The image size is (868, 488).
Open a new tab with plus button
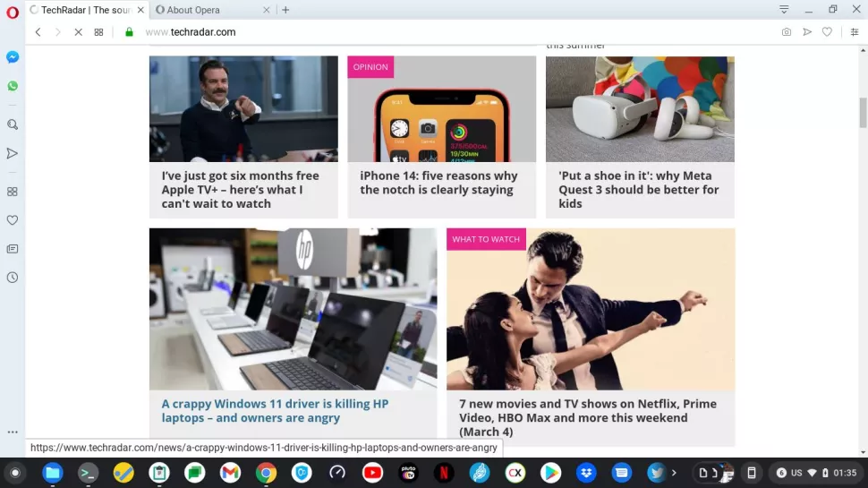285,10
